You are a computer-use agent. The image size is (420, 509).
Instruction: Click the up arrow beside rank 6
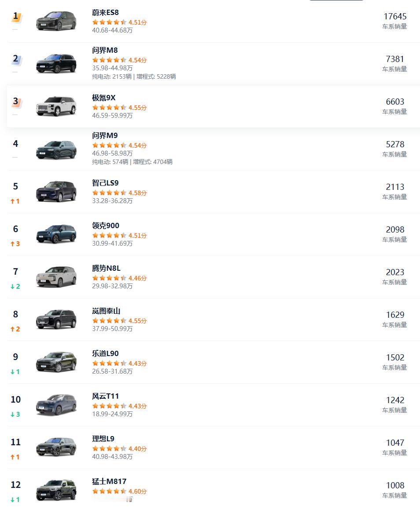tap(13, 244)
